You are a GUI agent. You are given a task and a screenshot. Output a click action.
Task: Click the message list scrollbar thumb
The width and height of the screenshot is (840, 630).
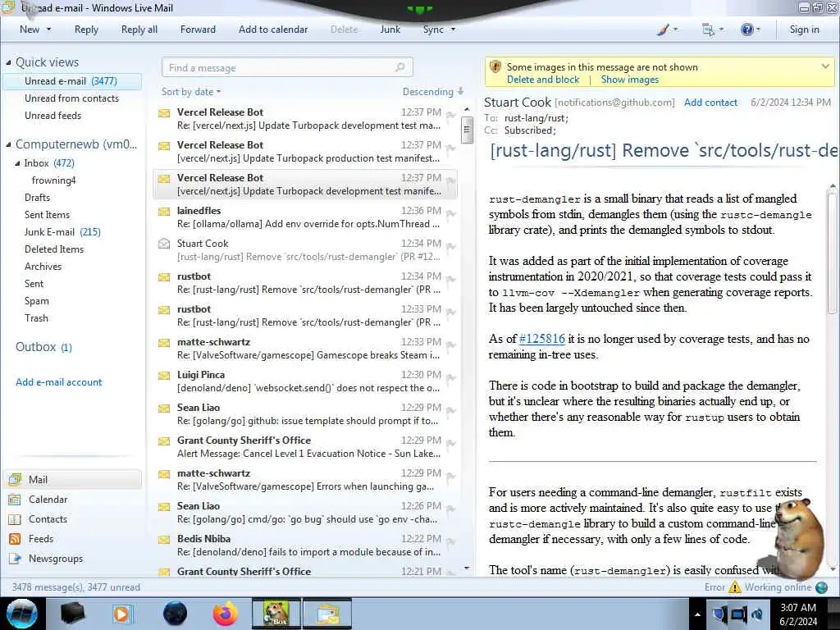(467, 130)
